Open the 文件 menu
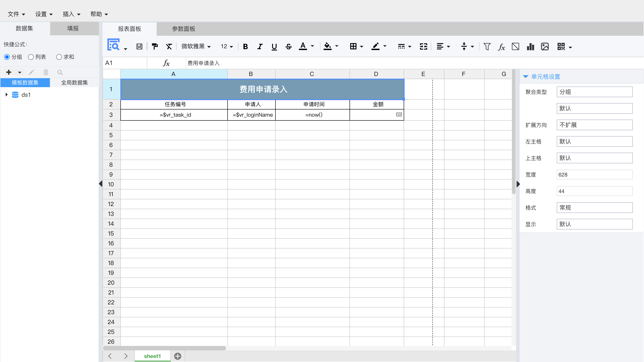 [16, 14]
